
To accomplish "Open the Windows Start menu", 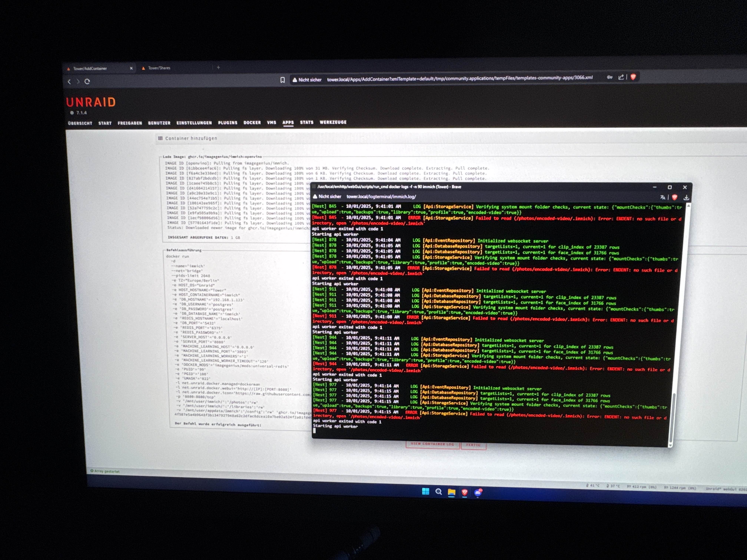I will (426, 491).
